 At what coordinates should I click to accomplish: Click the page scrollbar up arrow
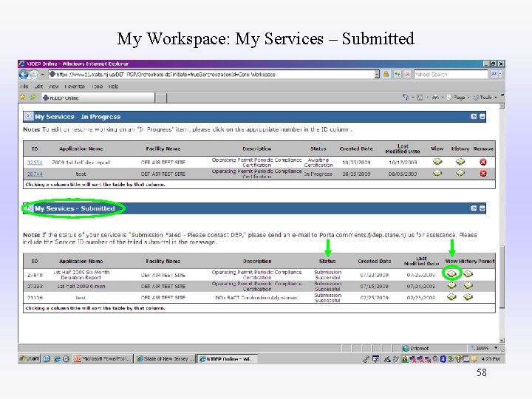(502, 106)
